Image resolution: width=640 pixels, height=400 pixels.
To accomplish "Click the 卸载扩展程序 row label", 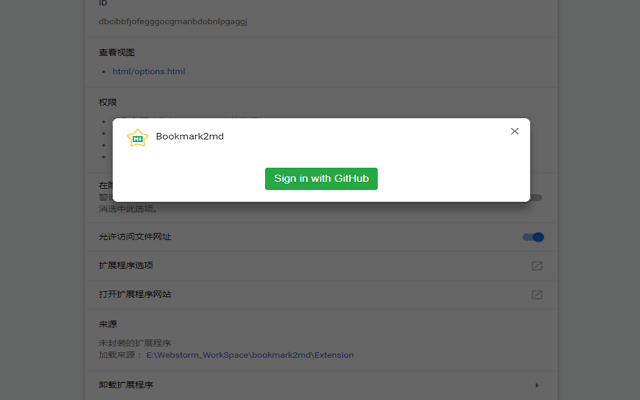I will 126,385.
